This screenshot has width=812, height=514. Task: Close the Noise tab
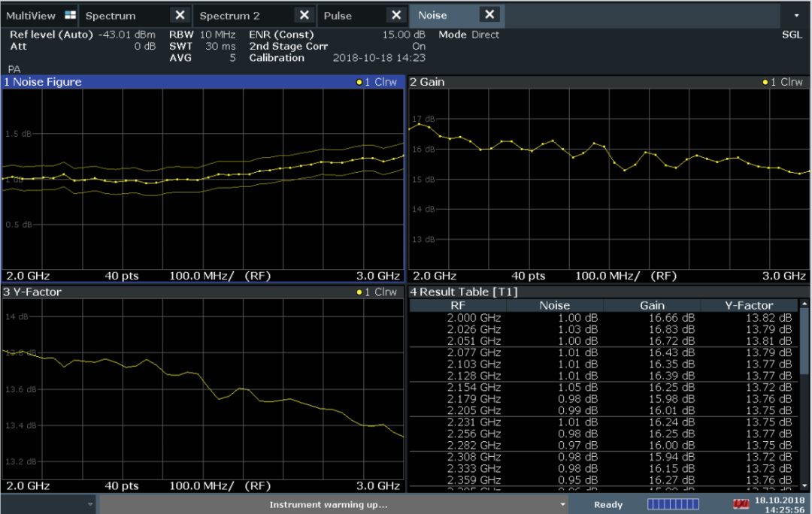pyautogui.click(x=489, y=15)
